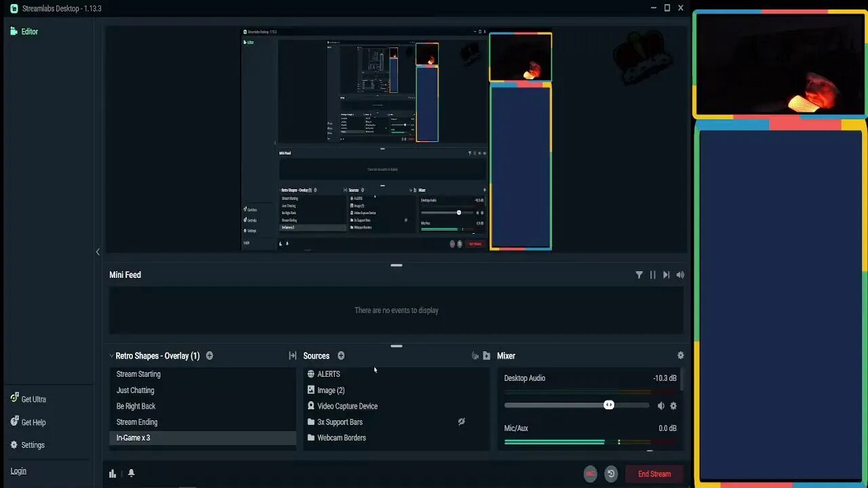Image resolution: width=868 pixels, height=488 pixels.
Task: Click the Editor clapperboard icon
Action: click(14, 31)
